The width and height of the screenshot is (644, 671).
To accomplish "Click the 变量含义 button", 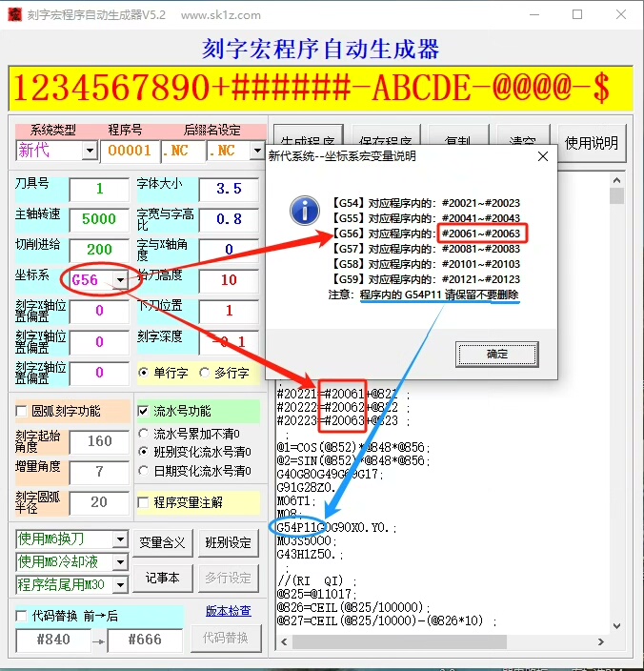I will (x=162, y=542).
